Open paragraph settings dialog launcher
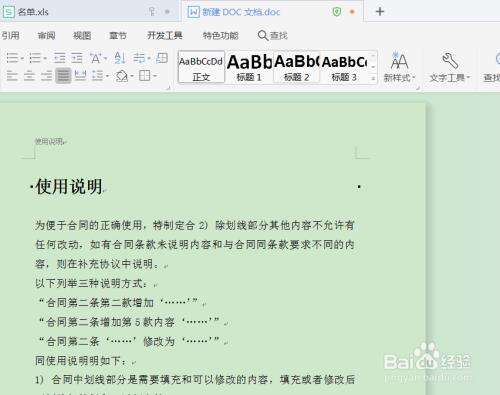Image resolution: width=500 pixels, height=395 pixels. coord(168,88)
